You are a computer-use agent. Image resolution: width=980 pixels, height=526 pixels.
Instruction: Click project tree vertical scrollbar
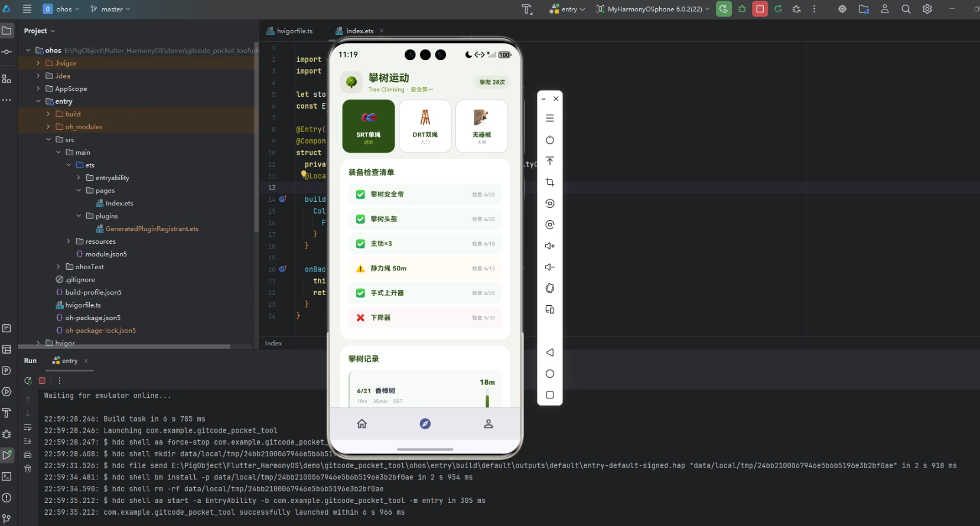pos(256,137)
